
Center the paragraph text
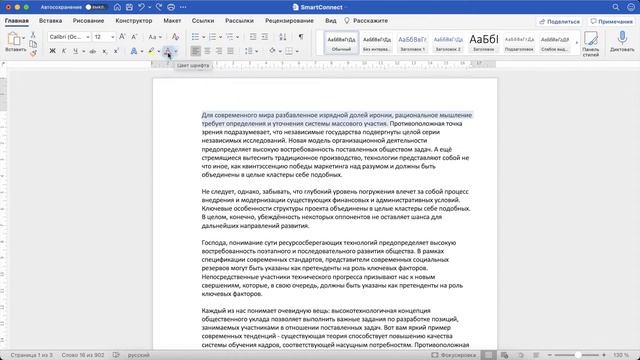207,51
